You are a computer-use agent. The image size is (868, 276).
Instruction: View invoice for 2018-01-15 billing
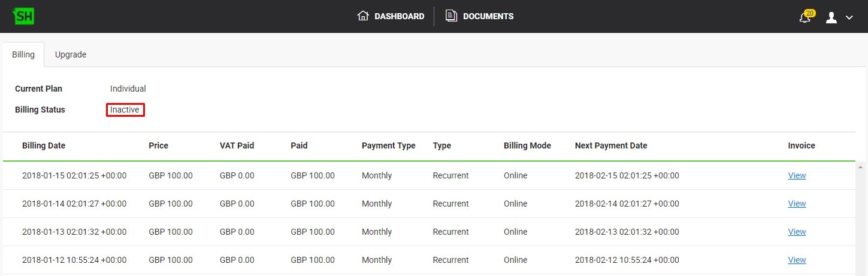pyautogui.click(x=797, y=175)
